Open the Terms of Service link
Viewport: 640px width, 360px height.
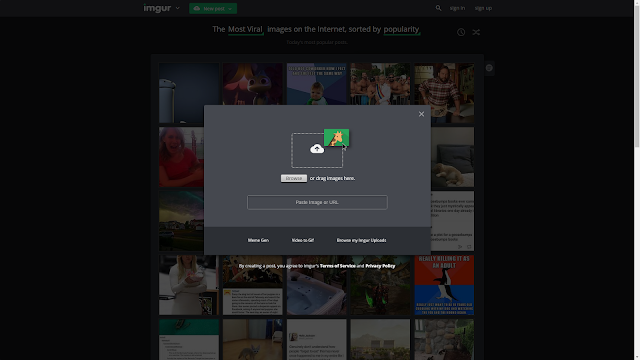click(x=338, y=266)
